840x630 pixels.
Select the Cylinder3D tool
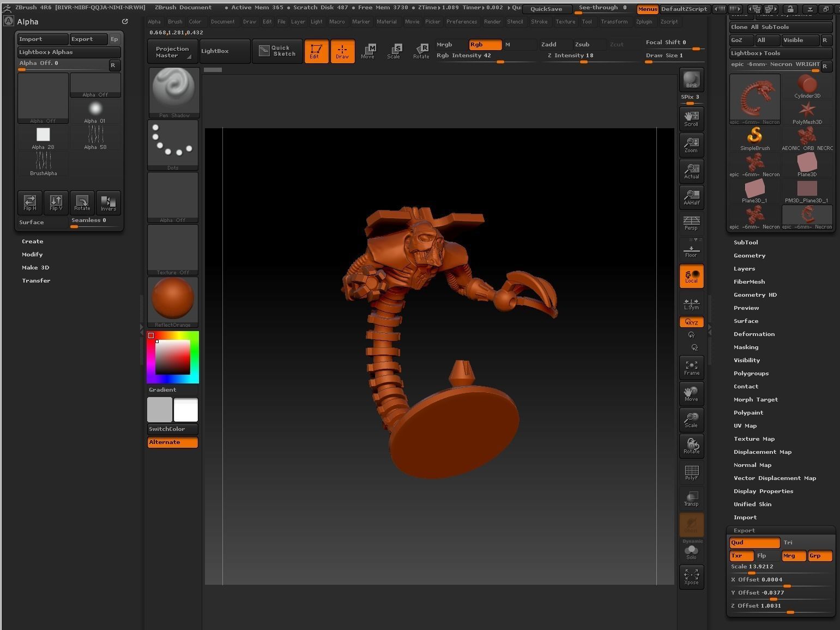coord(807,86)
